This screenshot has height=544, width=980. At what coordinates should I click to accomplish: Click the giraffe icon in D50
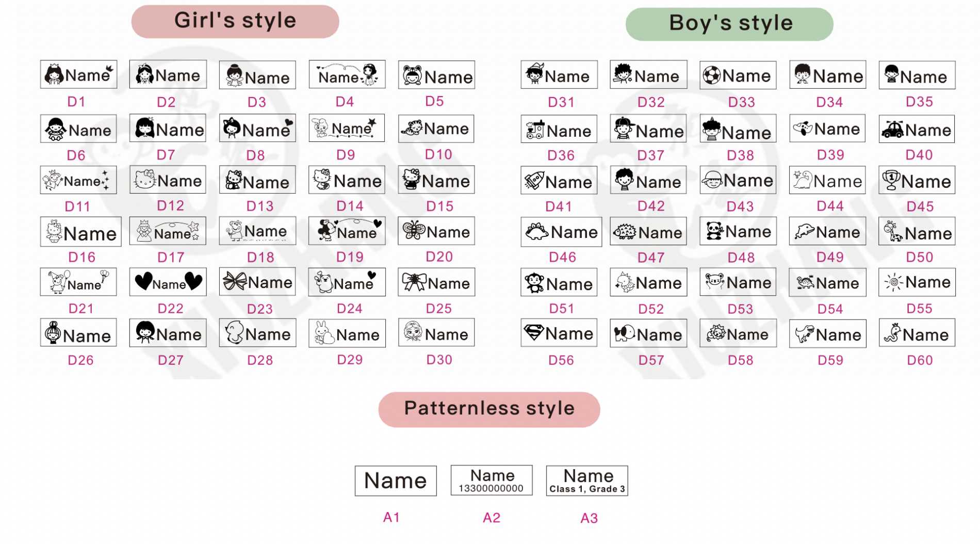892,232
